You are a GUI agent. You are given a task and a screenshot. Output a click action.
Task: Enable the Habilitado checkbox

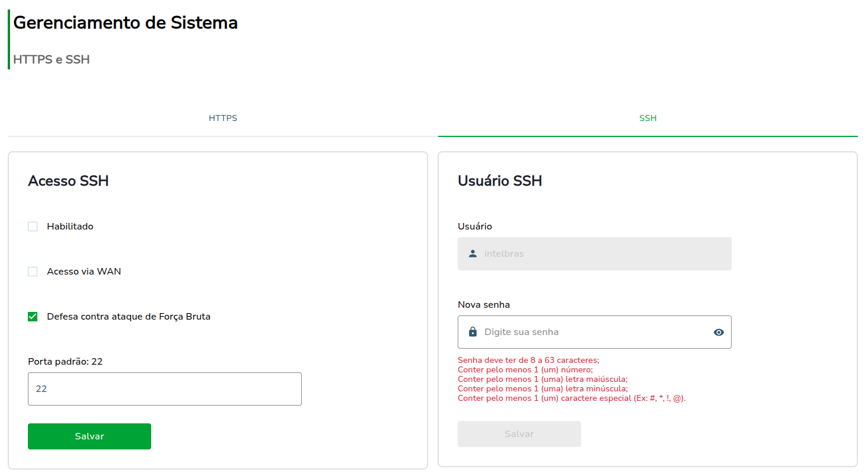pyautogui.click(x=33, y=227)
